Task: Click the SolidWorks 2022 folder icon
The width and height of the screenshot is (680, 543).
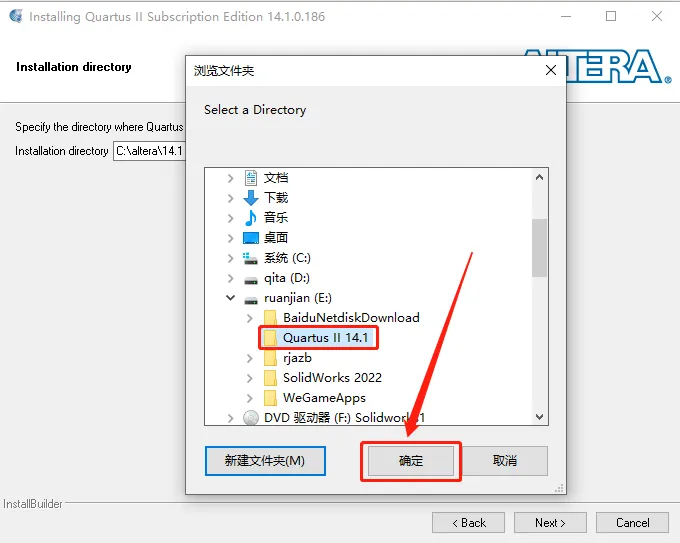Action: click(270, 378)
